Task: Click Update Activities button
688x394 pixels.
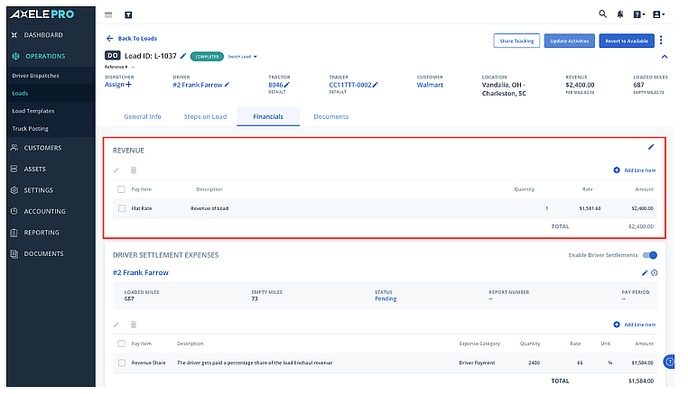Action: 570,41
